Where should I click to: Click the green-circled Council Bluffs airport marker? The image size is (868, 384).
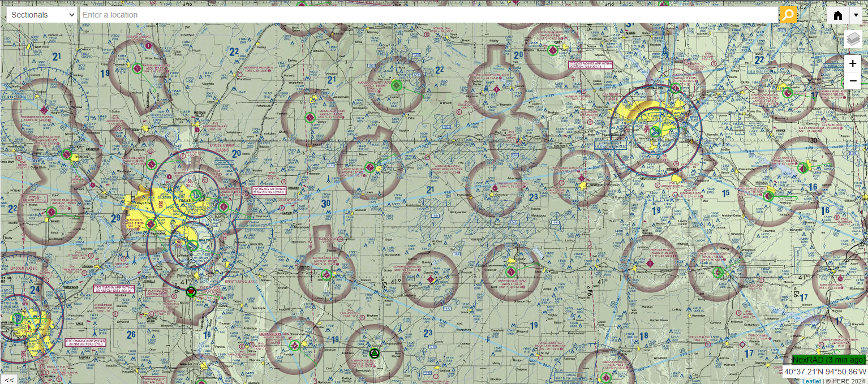223,206
